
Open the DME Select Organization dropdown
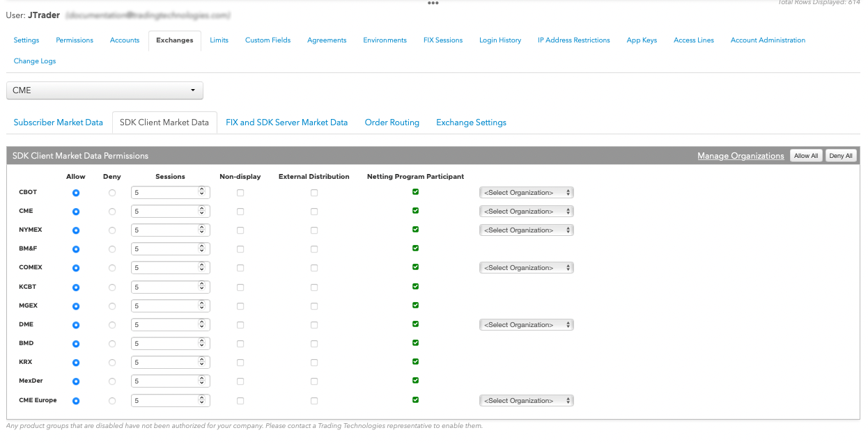tap(527, 325)
